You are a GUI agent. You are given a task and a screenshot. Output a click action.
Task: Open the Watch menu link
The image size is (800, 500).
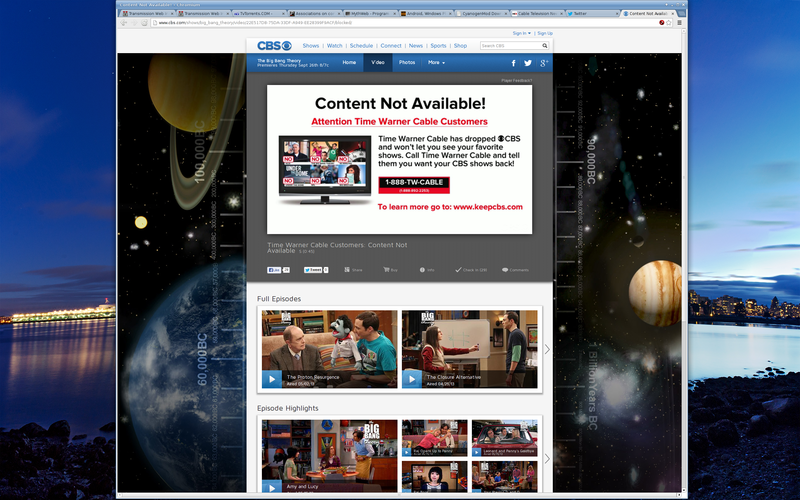click(x=335, y=46)
